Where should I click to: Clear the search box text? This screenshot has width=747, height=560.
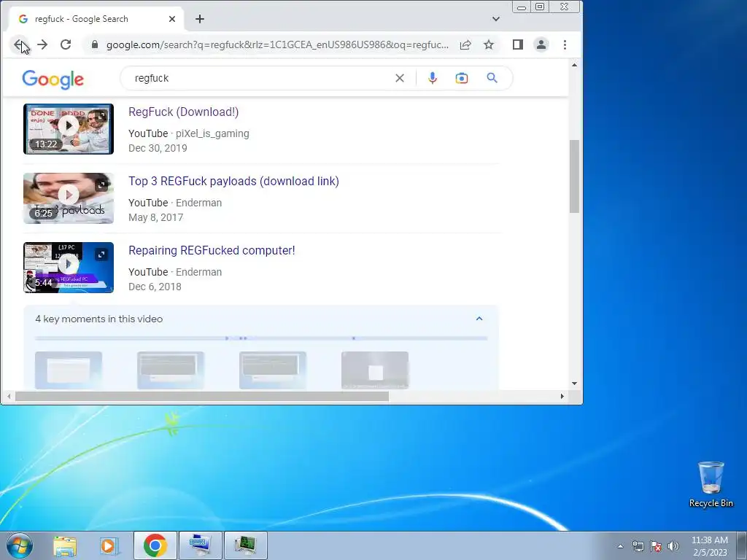point(400,78)
